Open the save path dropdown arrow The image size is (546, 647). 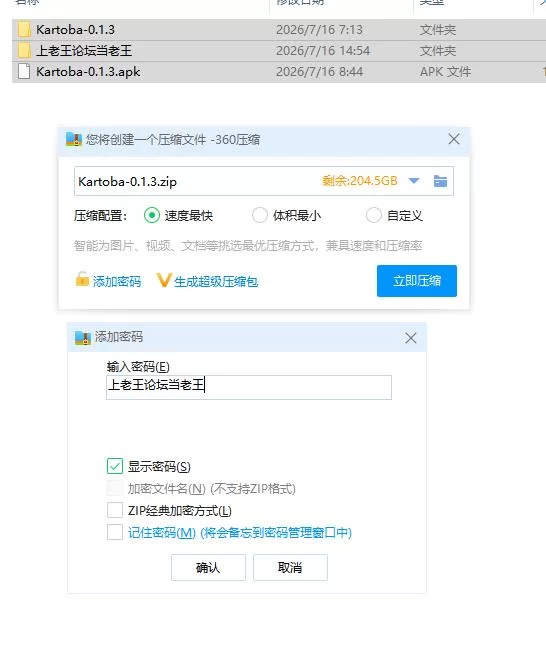point(414,181)
